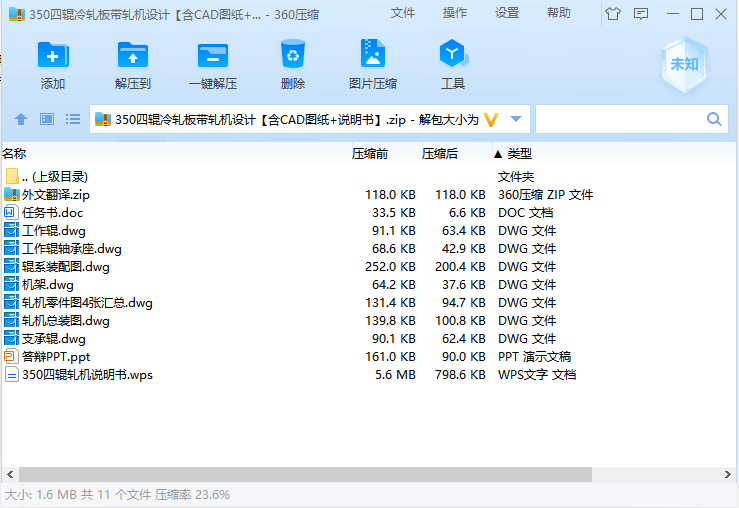The width and height of the screenshot is (739, 508).
Task: Click the dwg icon of 支承辊.dwg
Action: coord(11,338)
